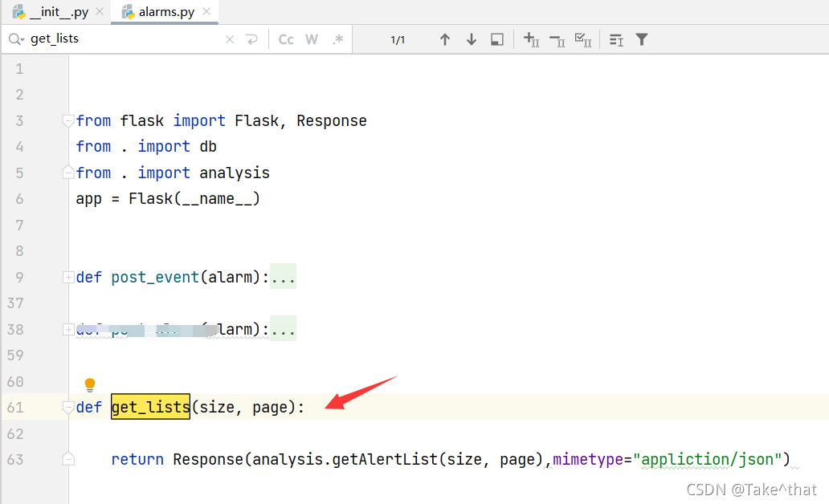
Task: Open the search filter funnel icon
Action: pos(641,39)
